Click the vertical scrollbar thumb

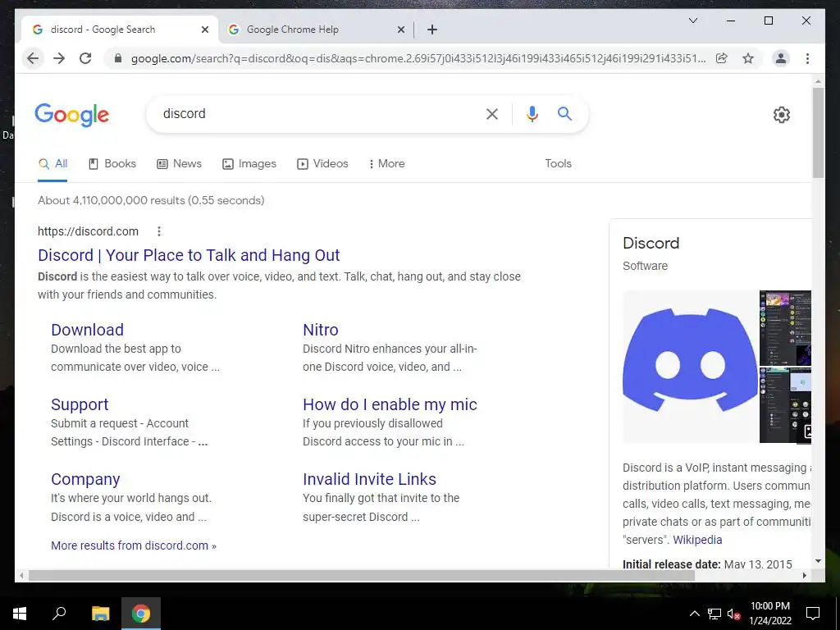pyautogui.click(x=818, y=132)
